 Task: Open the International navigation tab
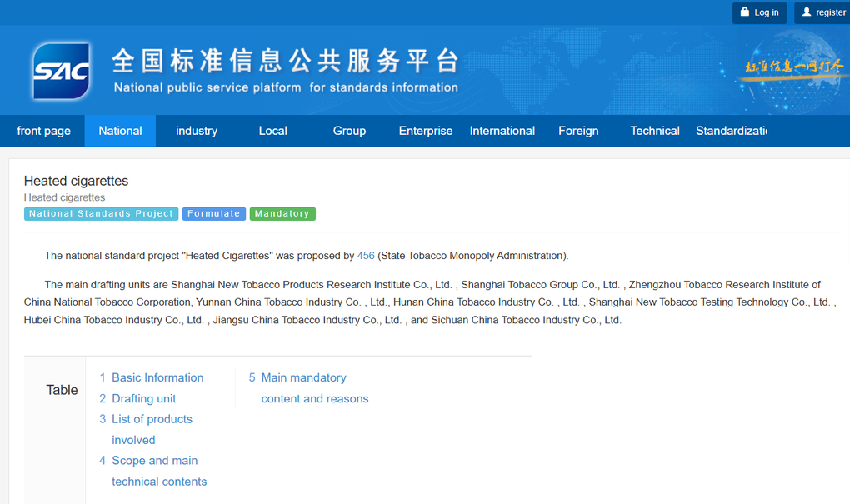point(502,131)
